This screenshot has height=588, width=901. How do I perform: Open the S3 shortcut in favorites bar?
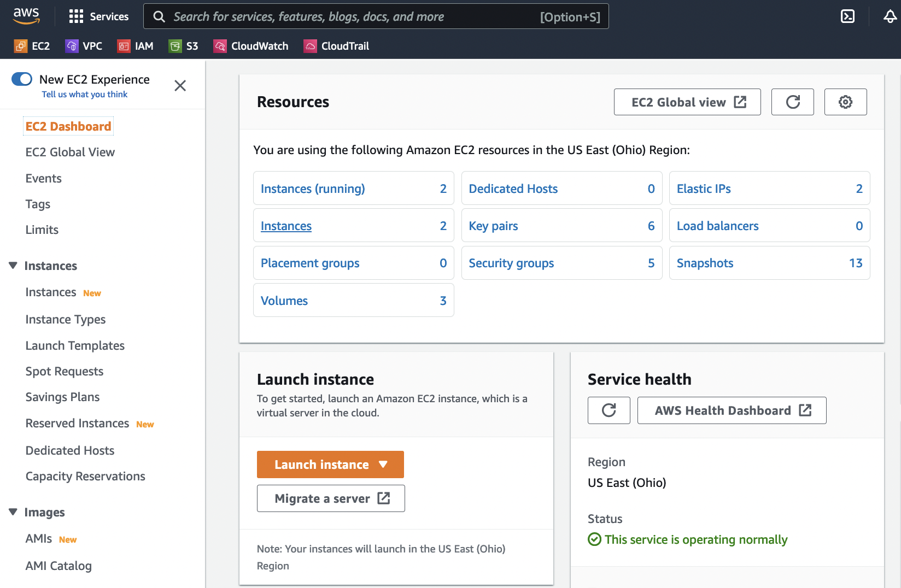(184, 46)
